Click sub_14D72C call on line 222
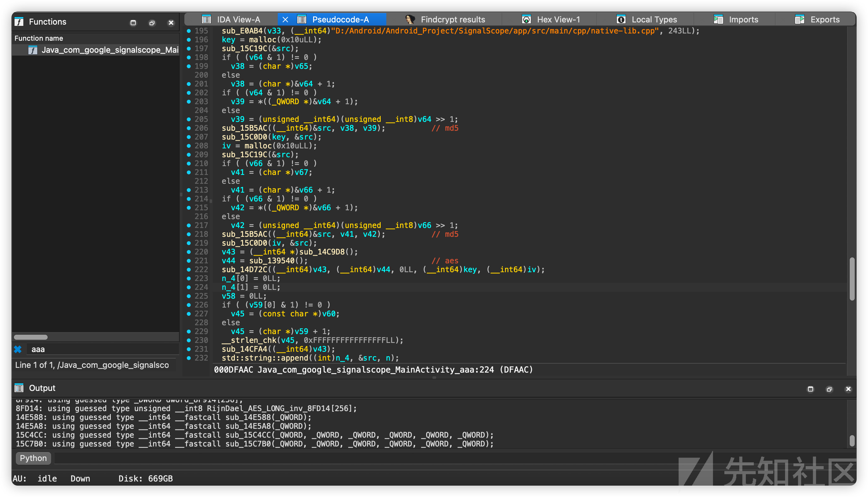 (x=244, y=270)
